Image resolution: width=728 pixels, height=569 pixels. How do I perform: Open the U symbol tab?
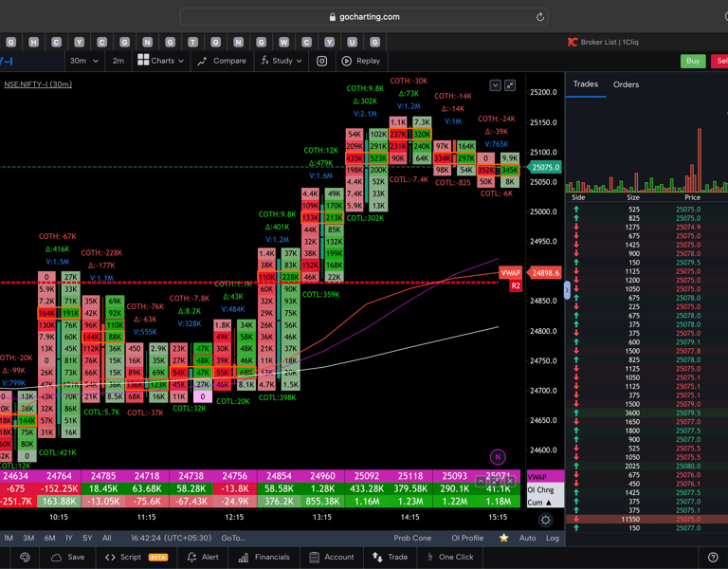pos(352,43)
